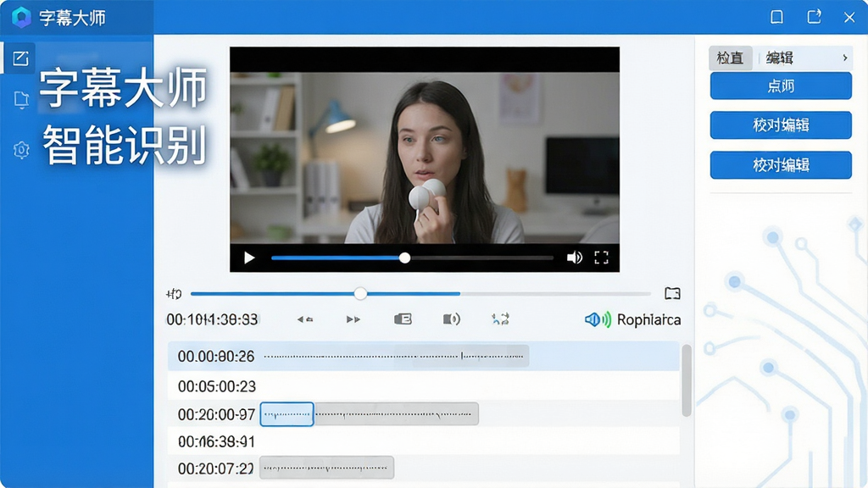Click the 校对编辑 button directly below 点师

click(781, 125)
